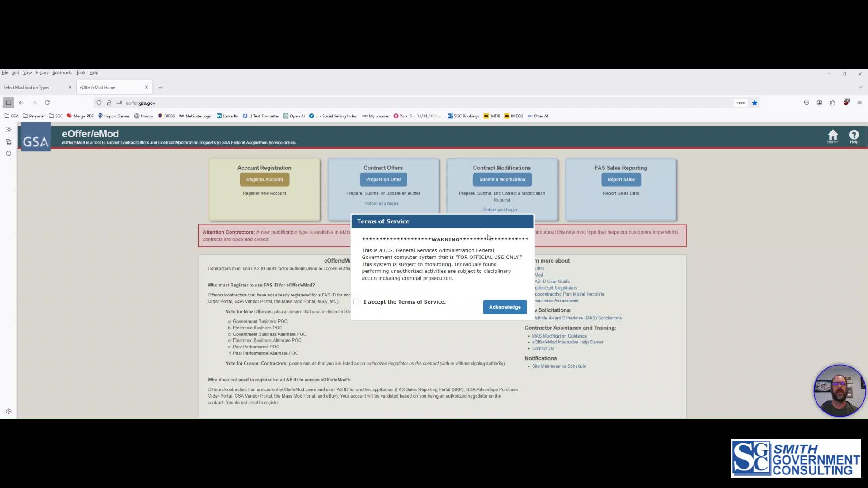
Task: Open the Site Maintenance Schedule link
Action: tap(559, 366)
